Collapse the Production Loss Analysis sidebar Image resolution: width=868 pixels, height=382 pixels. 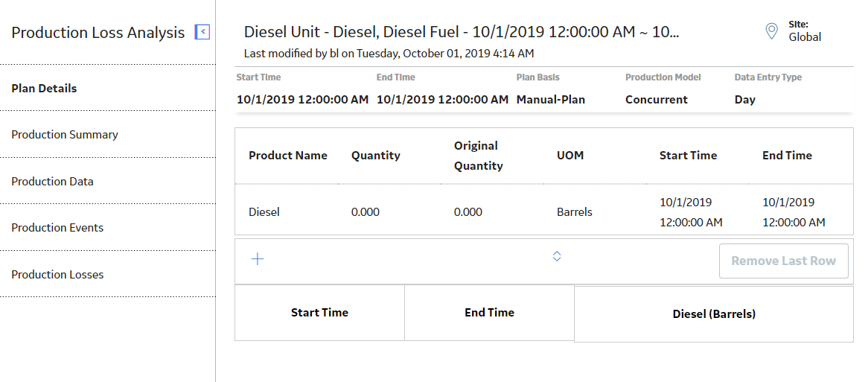[202, 32]
